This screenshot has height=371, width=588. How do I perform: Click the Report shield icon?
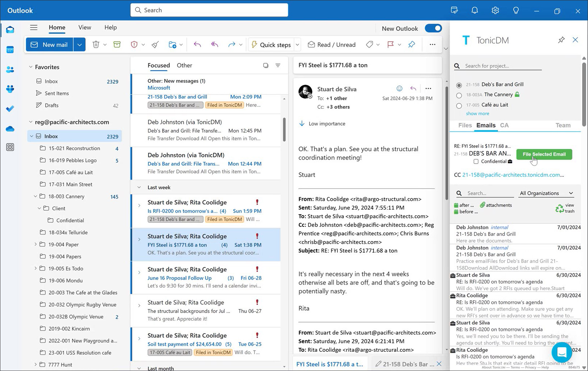(x=134, y=45)
